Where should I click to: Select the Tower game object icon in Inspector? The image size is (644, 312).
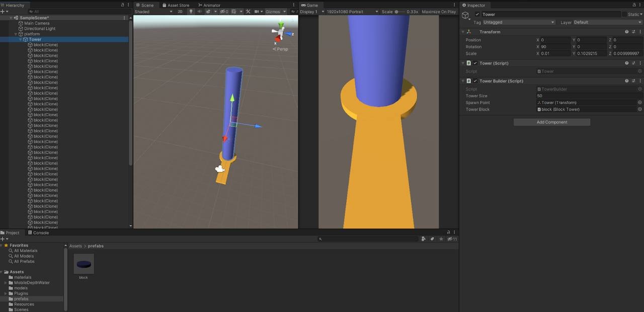(465, 16)
